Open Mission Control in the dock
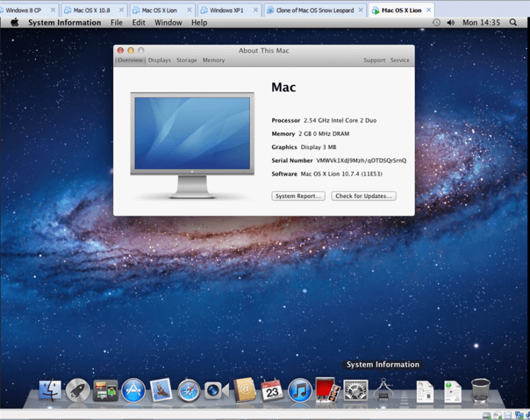 (105, 390)
